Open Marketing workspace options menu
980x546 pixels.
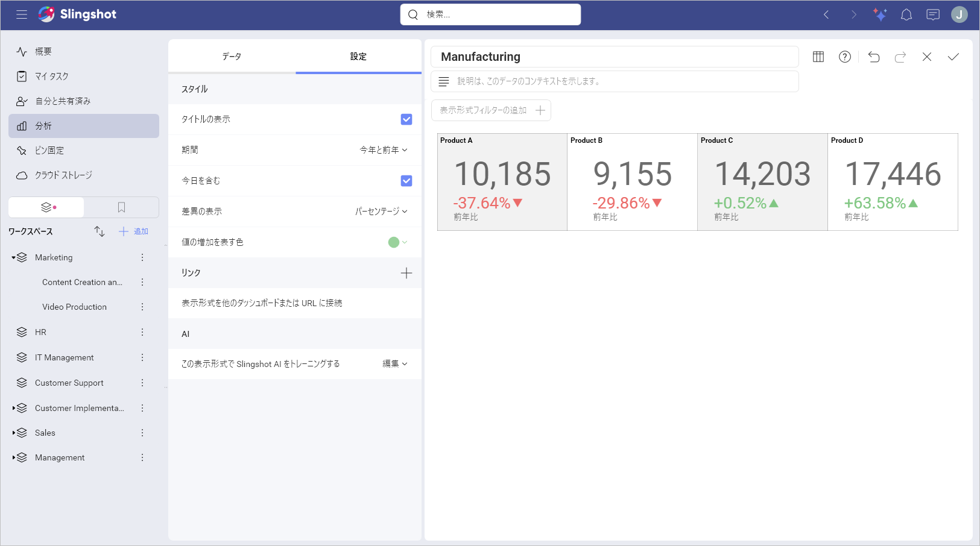coord(142,257)
